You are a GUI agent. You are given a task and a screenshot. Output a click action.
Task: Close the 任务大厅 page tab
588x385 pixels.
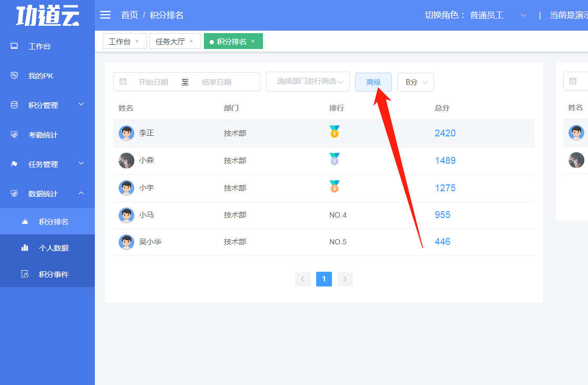click(x=191, y=41)
